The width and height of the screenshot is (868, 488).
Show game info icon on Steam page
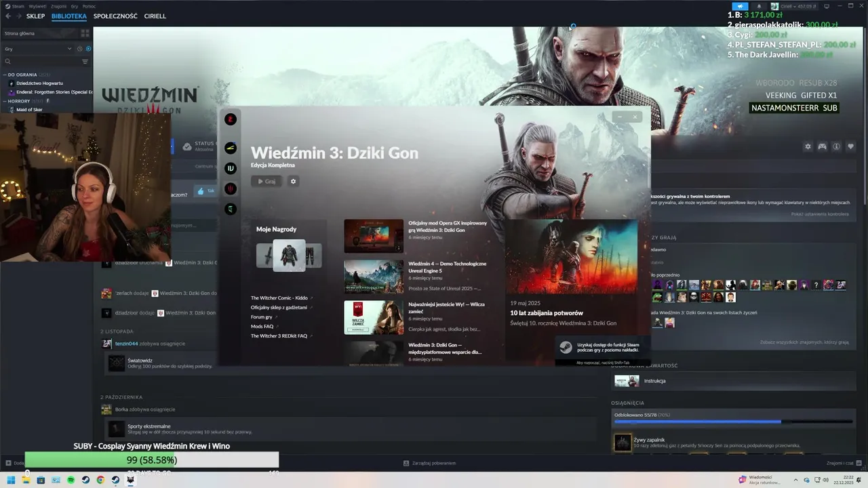(x=836, y=146)
